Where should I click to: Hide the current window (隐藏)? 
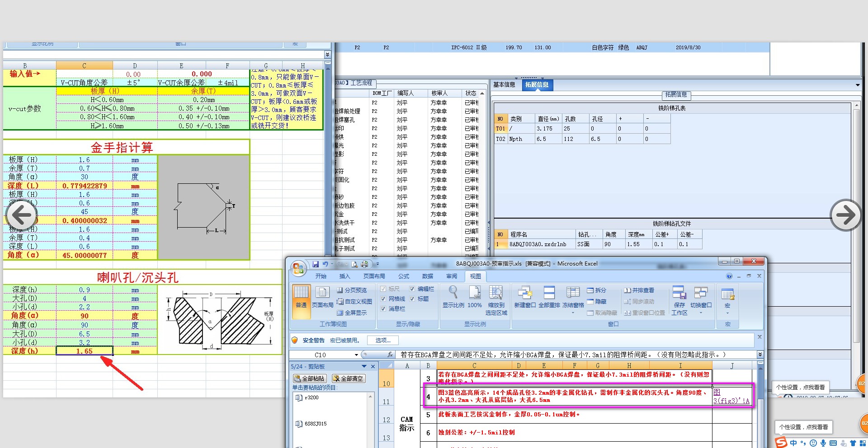pyautogui.click(x=596, y=301)
